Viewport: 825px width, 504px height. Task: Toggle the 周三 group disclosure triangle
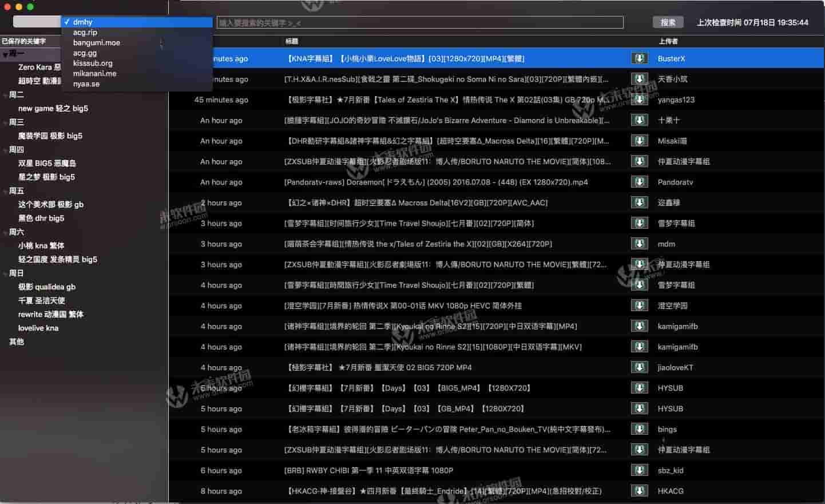(x=5, y=122)
